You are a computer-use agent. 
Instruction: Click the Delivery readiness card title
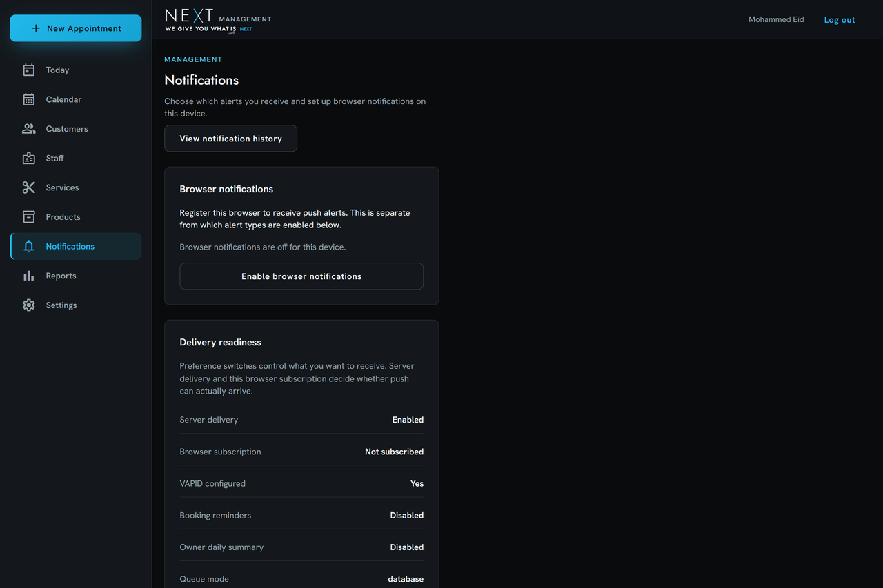[220, 342]
